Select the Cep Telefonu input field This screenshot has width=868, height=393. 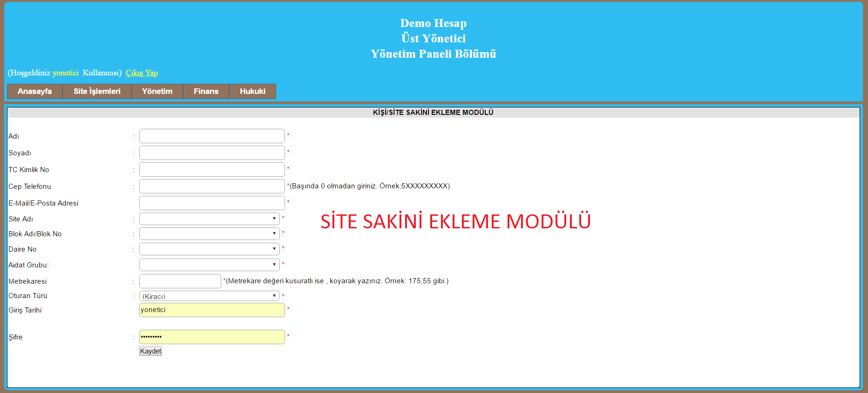[x=212, y=186]
